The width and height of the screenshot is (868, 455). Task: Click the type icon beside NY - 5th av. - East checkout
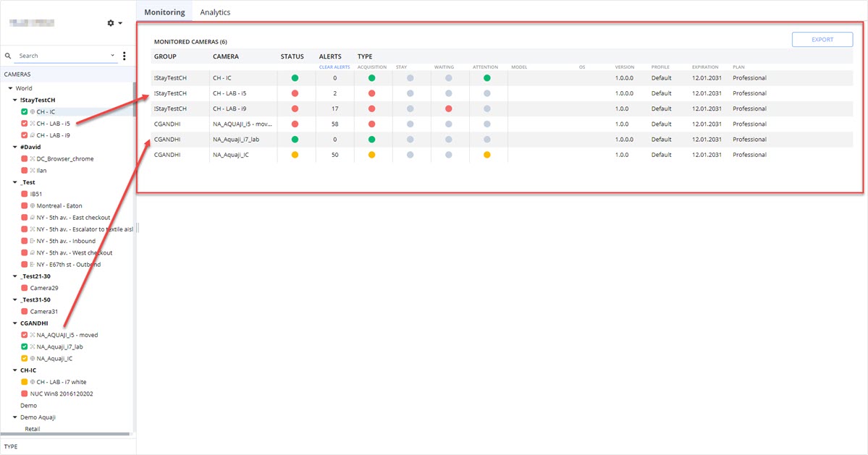point(33,217)
